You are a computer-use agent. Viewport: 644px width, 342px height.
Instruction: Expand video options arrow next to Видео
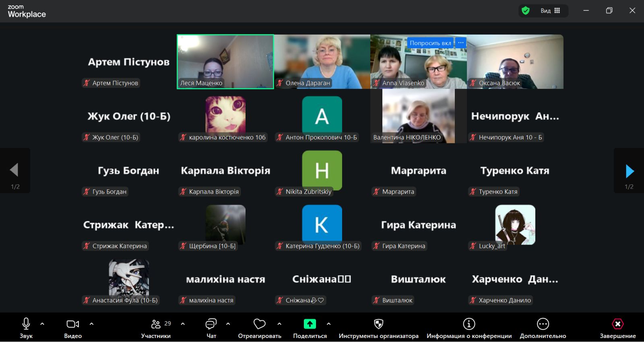91,324
